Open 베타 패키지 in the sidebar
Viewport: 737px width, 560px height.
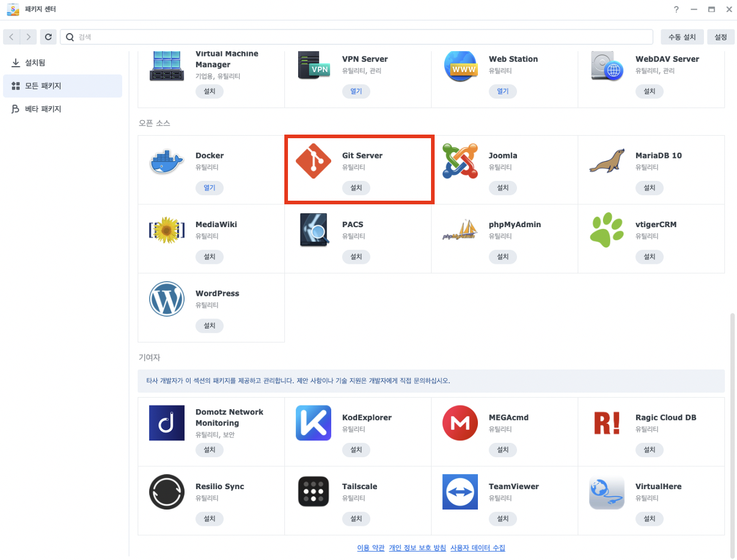pyautogui.click(x=63, y=109)
